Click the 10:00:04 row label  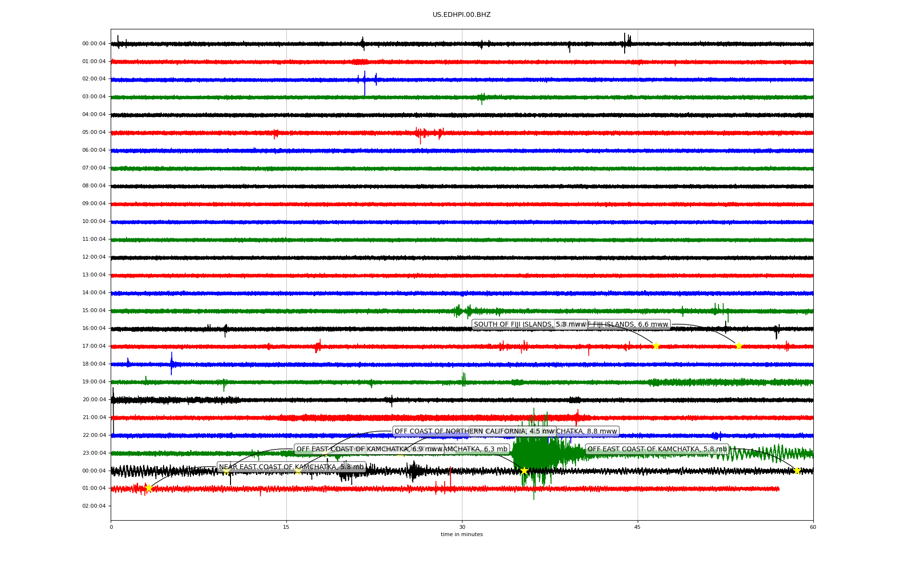click(94, 222)
